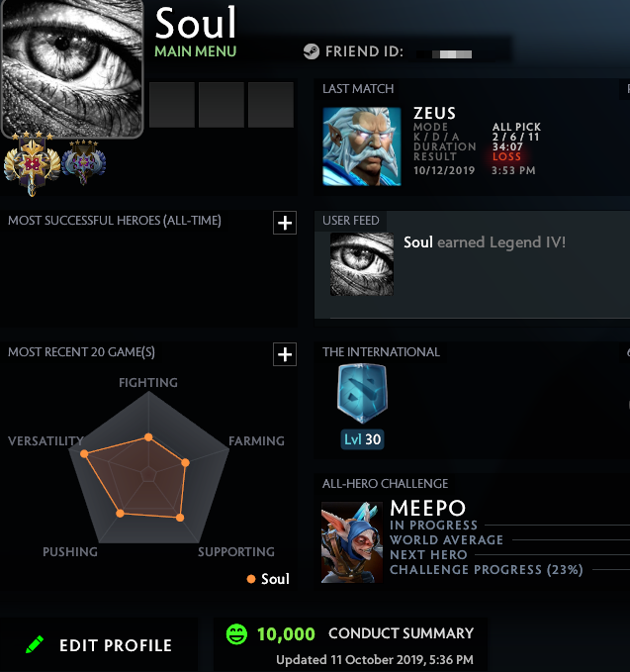Click the gold Legend rank medal

(x=32, y=164)
